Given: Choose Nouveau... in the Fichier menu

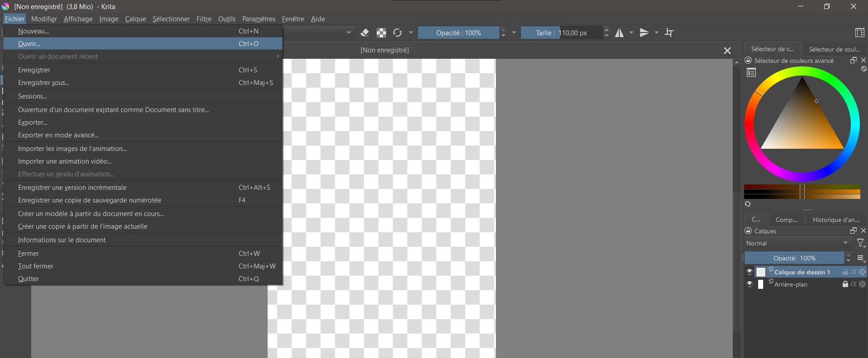Looking at the screenshot, I should pos(143,31).
